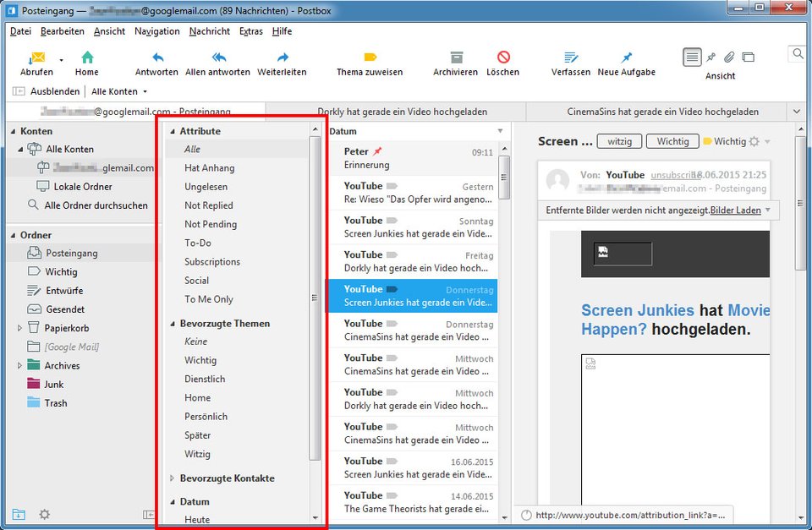Select the images view icon in Ansicht group

748,57
